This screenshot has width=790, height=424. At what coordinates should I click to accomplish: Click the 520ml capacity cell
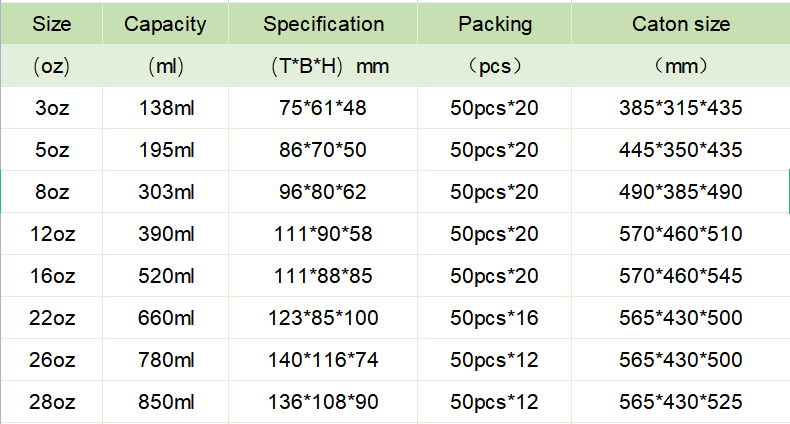coord(165,275)
